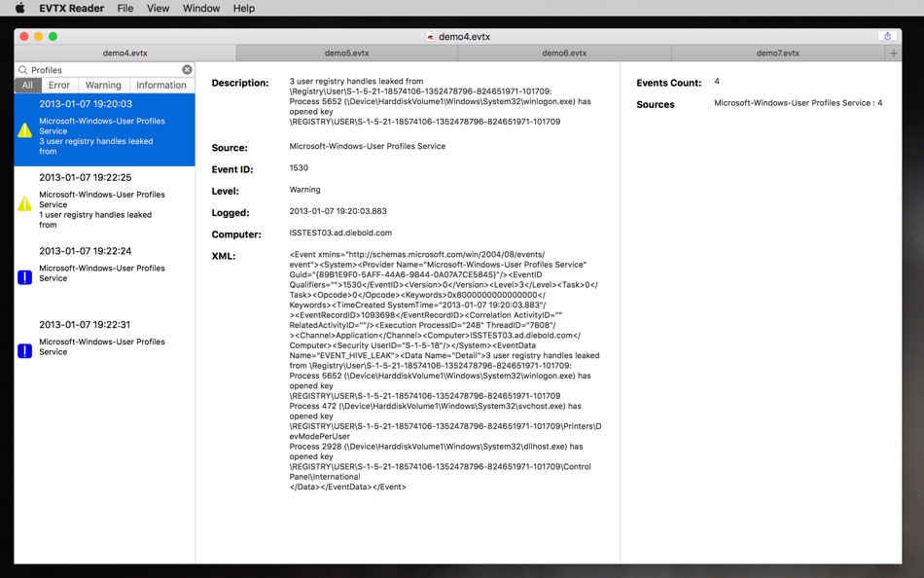Click warning icon of 19:20:03 event

pos(24,130)
